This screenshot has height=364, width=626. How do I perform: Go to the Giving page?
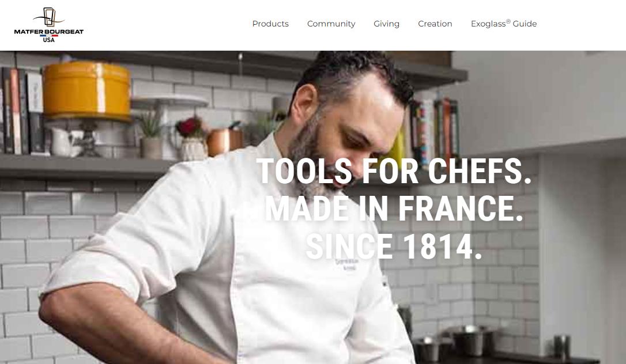point(386,24)
